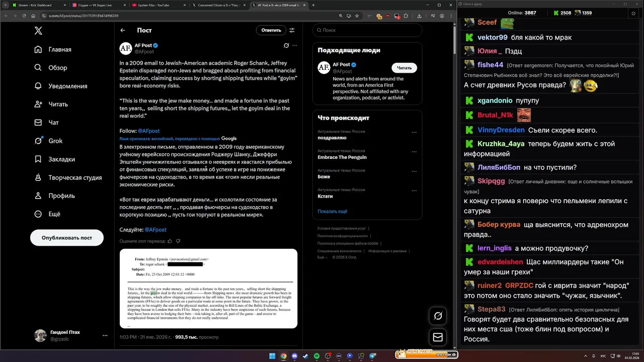This screenshot has height=362, width=644.
Task: Open Профиль page
Action: [x=54, y=196]
